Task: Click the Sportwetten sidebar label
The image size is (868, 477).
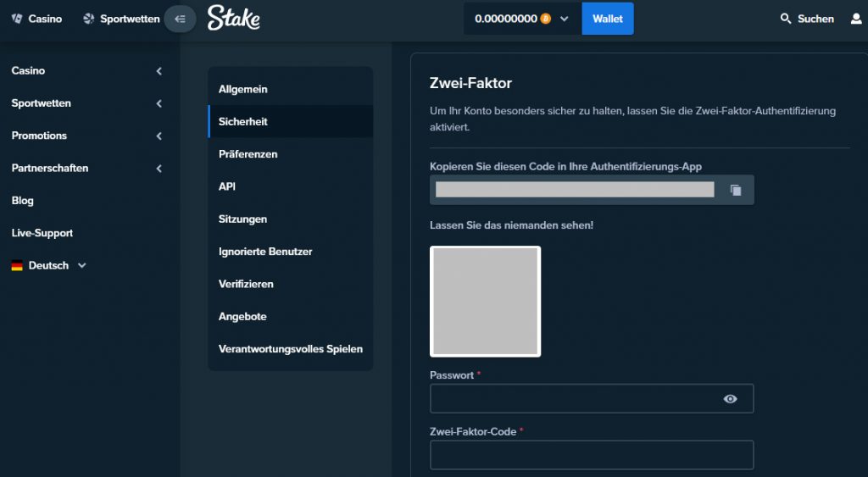Action: click(x=41, y=103)
